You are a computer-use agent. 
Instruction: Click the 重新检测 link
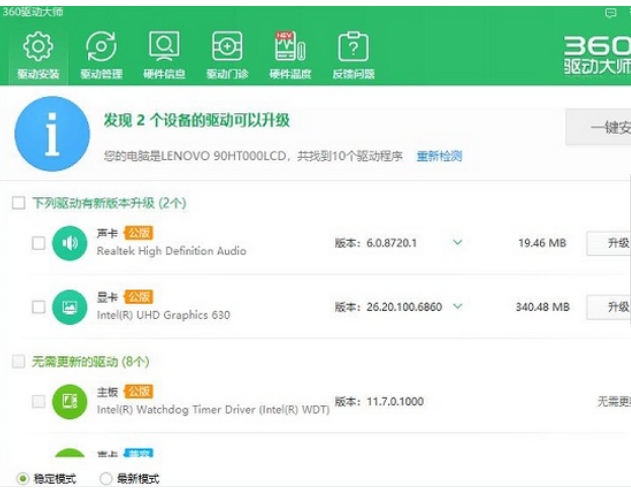tap(439, 156)
